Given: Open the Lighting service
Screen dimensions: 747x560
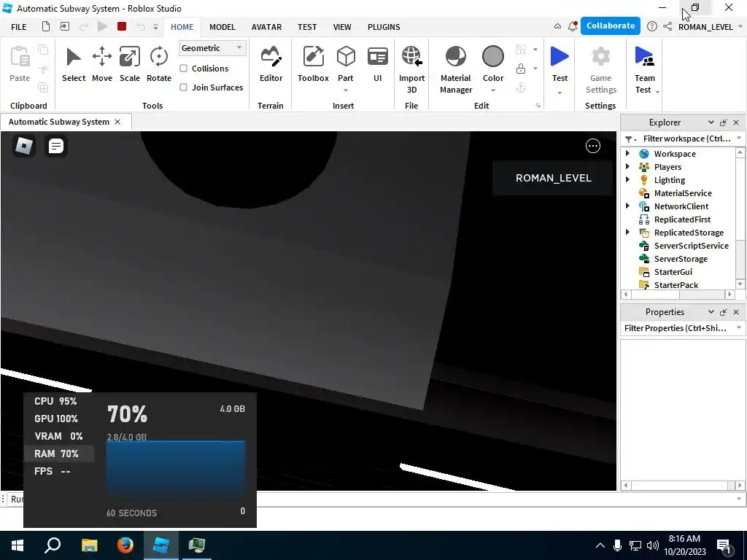Looking at the screenshot, I should (670, 180).
